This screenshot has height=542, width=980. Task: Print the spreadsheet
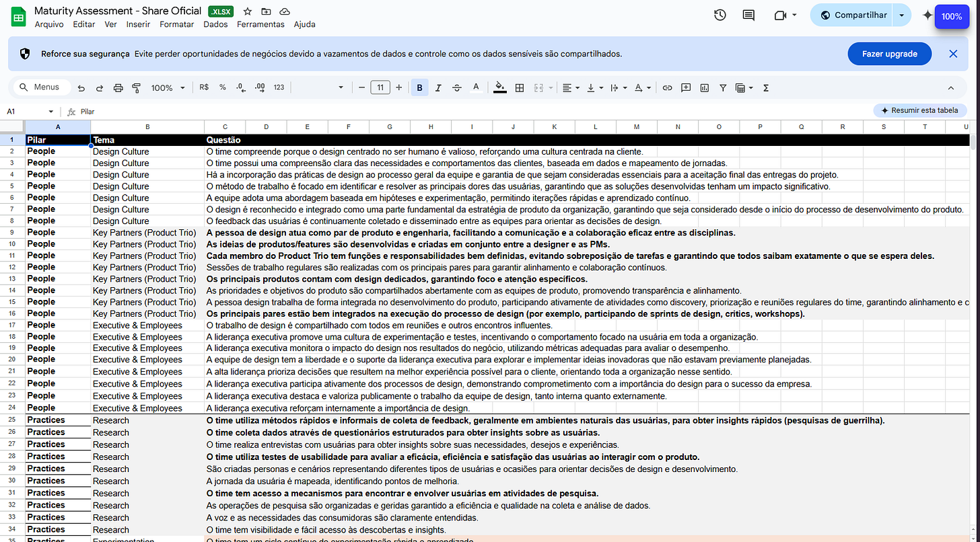(118, 87)
